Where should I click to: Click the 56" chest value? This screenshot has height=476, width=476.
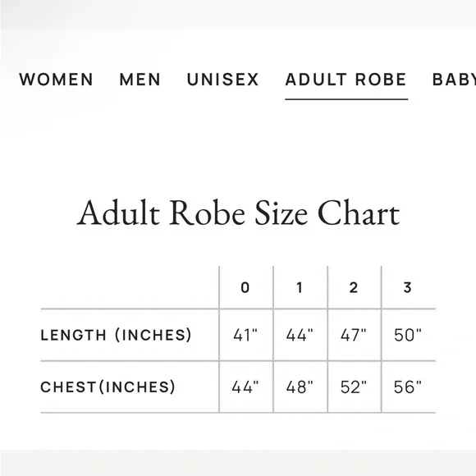(x=408, y=387)
